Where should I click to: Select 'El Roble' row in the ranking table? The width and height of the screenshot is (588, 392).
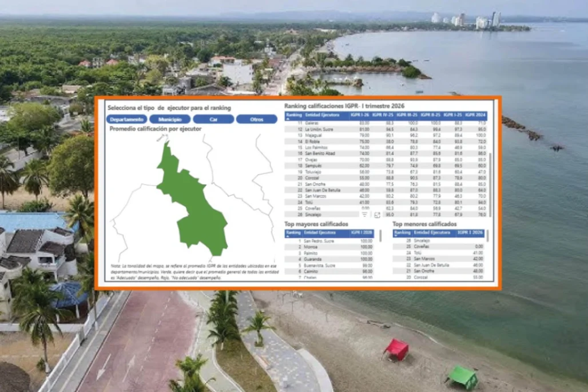tap(386, 142)
